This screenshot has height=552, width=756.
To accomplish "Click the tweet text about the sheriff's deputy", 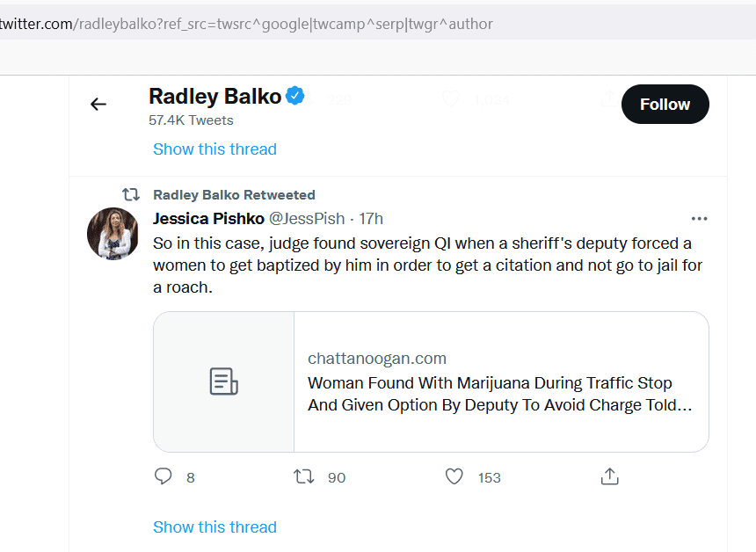I will coord(427,265).
